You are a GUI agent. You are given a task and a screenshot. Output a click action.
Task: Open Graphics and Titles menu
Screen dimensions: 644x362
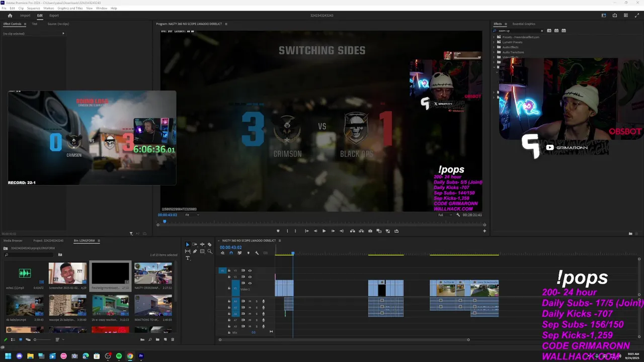pyautogui.click(x=70, y=8)
